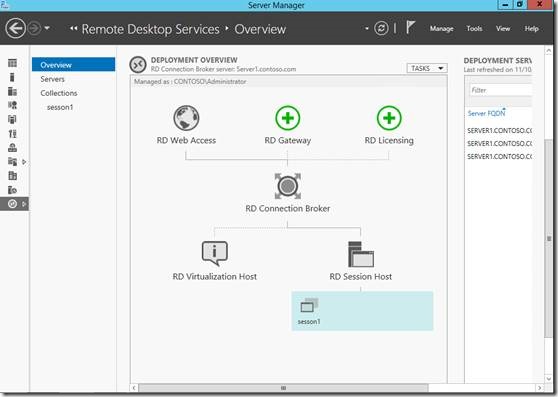Open the Help menu
The height and width of the screenshot is (397, 558).
click(531, 28)
